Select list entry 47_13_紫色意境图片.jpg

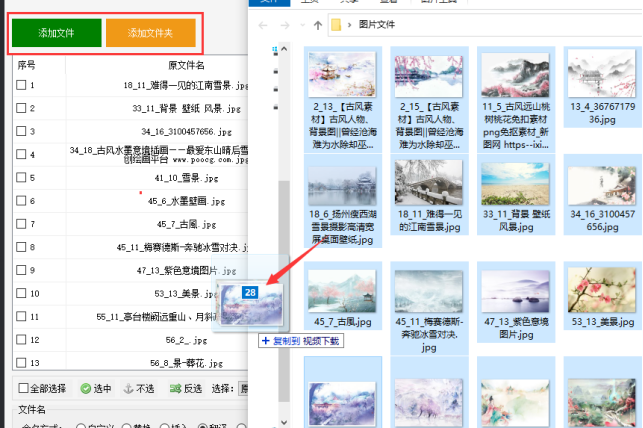(186, 271)
